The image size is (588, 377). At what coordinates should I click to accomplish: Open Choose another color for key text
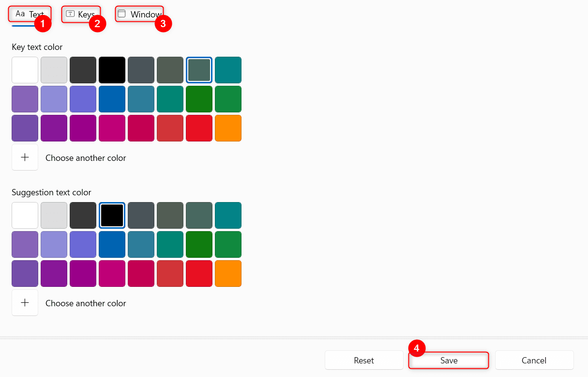[86, 157]
